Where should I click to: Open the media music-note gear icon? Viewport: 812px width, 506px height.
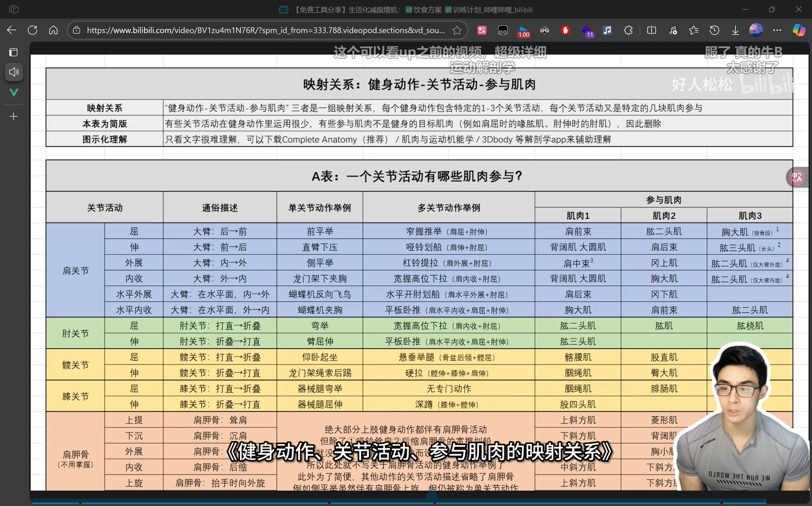pos(673,30)
